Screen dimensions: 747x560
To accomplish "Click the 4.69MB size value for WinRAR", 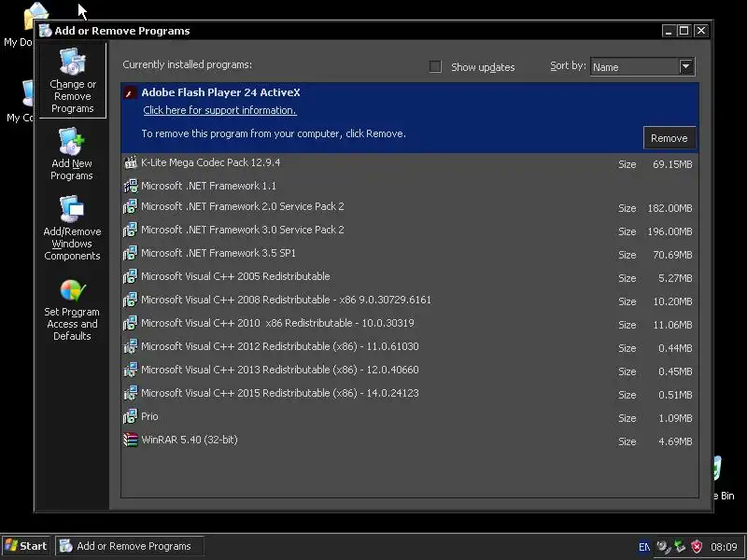I will [675, 441].
